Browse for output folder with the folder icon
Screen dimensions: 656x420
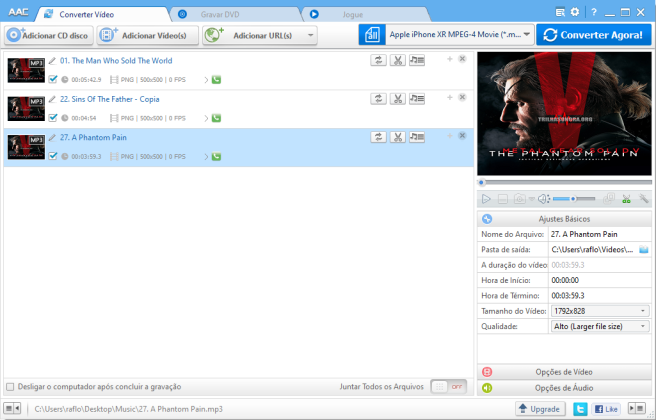click(x=643, y=250)
